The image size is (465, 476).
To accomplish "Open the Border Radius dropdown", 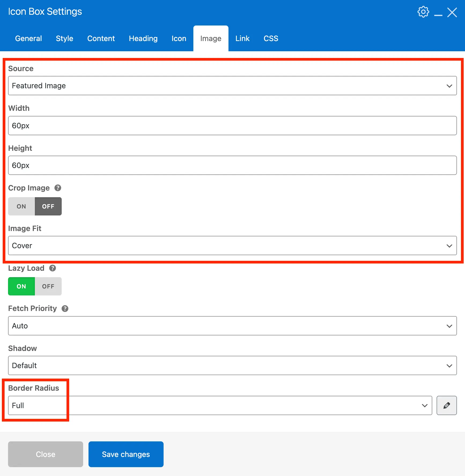I will point(220,405).
